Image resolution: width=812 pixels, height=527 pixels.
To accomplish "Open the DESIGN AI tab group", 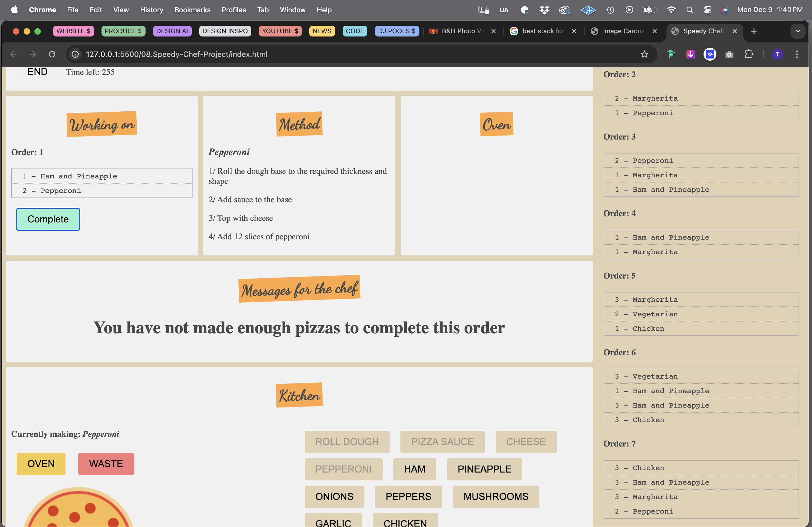I will click(x=172, y=31).
